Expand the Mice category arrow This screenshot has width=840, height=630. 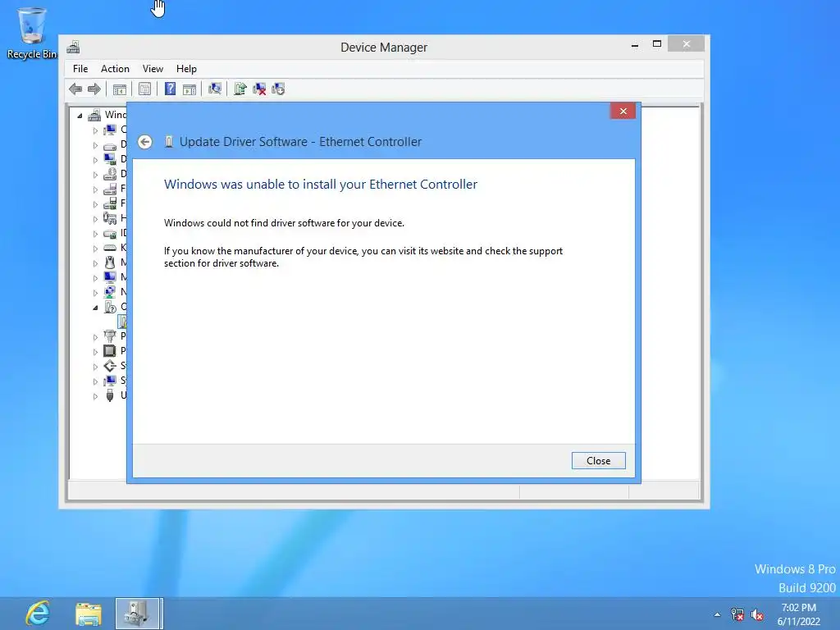click(x=95, y=263)
